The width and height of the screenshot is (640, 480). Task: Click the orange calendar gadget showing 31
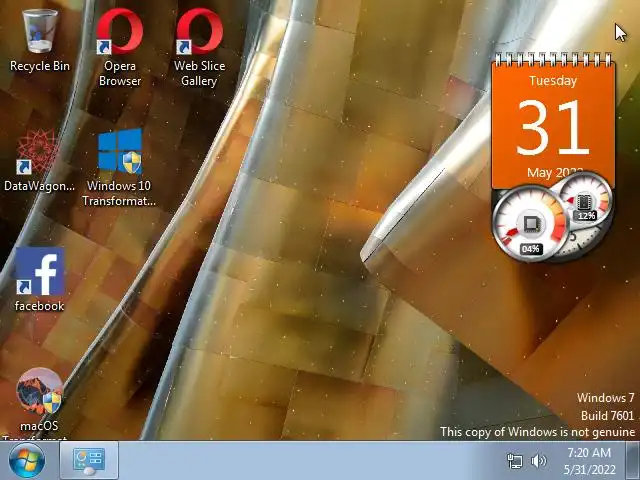click(x=553, y=120)
